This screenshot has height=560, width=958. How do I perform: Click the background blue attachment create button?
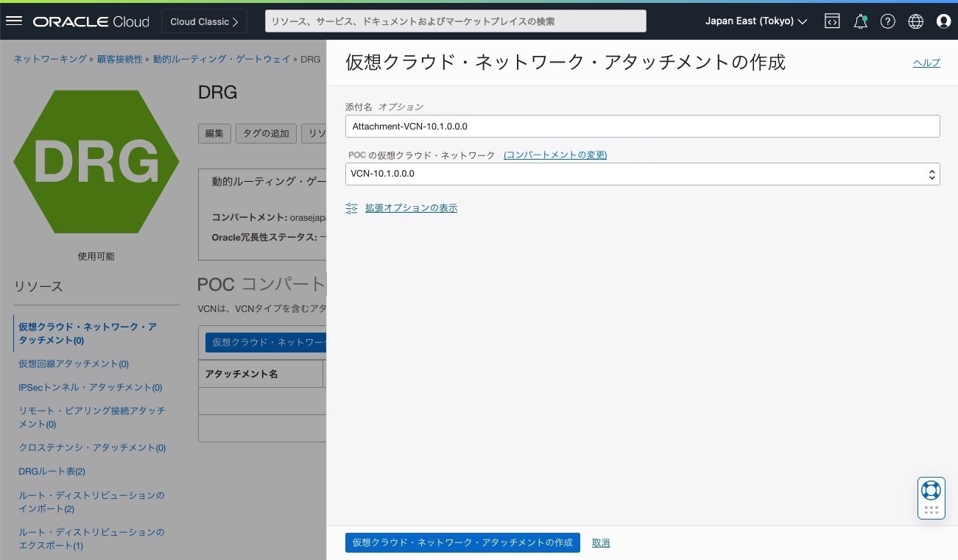[266, 342]
